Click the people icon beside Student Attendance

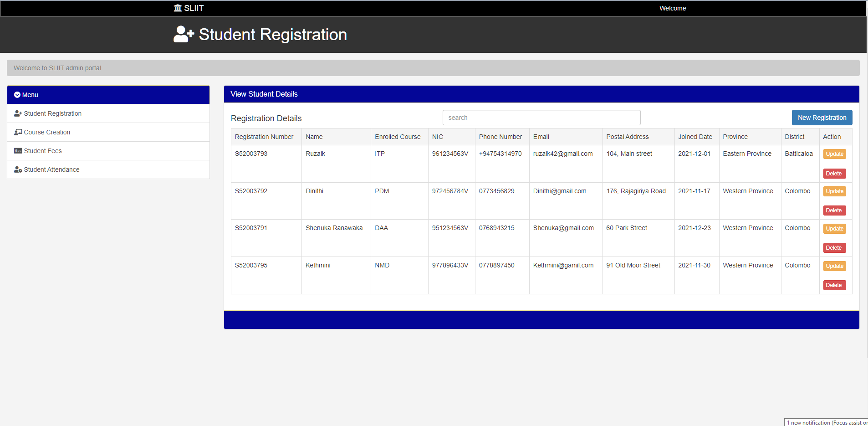tap(18, 169)
